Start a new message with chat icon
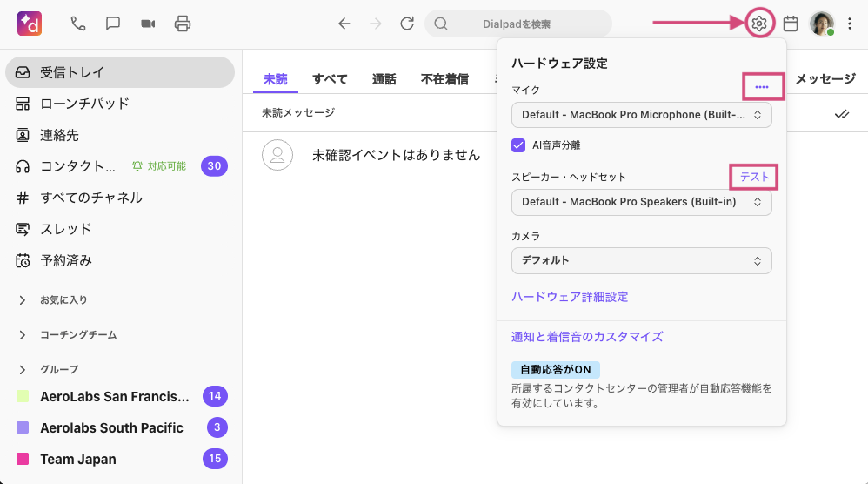The height and width of the screenshot is (484, 868). (113, 24)
